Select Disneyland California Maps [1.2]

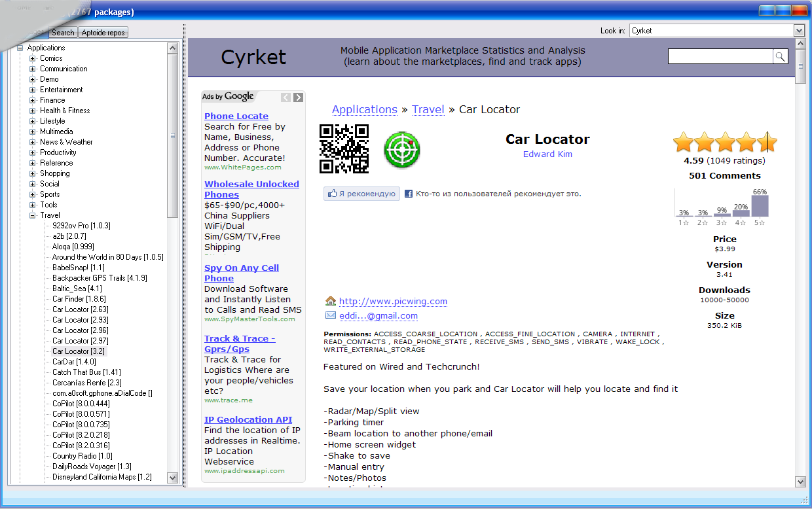click(102, 477)
